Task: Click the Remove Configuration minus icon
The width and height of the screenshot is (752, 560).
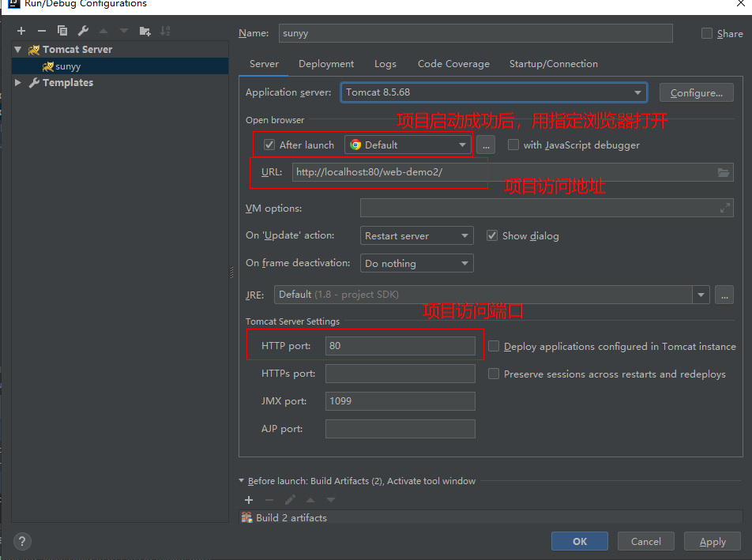Action: (x=42, y=31)
